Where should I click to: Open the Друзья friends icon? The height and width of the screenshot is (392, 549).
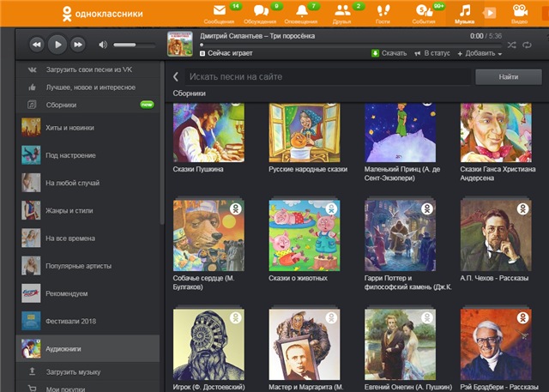pyautogui.click(x=342, y=12)
